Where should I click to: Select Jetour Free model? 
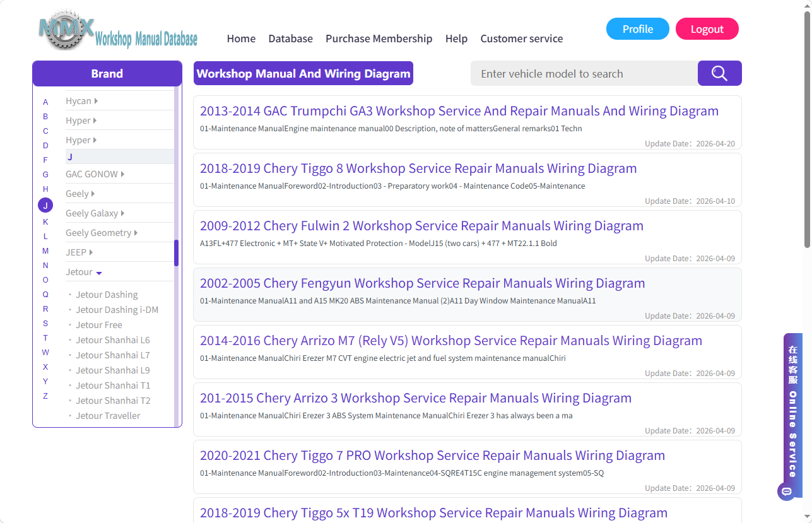coord(99,325)
